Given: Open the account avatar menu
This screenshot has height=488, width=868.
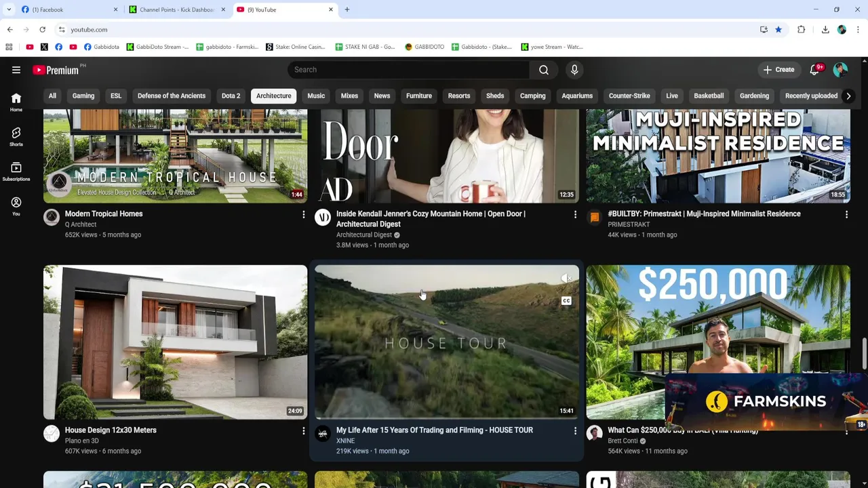Looking at the screenshot, I should (840, 70).
